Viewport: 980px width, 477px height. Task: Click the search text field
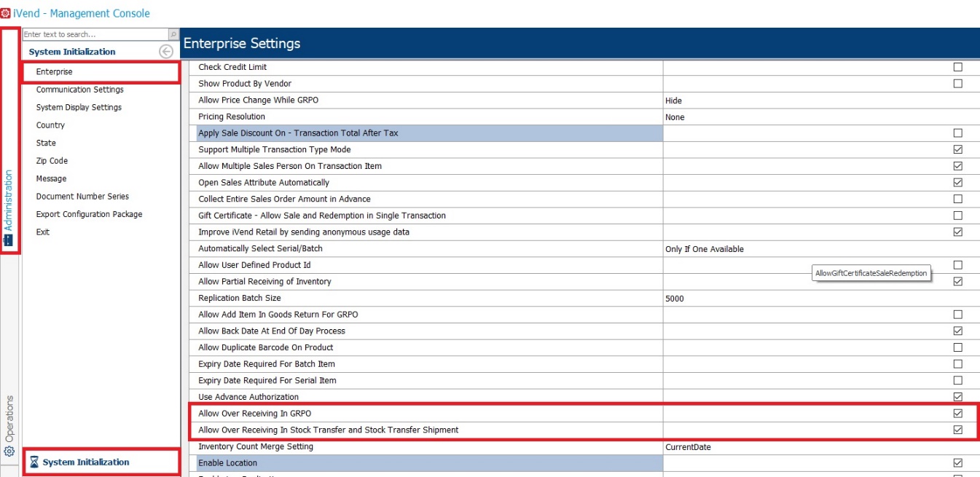(95, 34)
